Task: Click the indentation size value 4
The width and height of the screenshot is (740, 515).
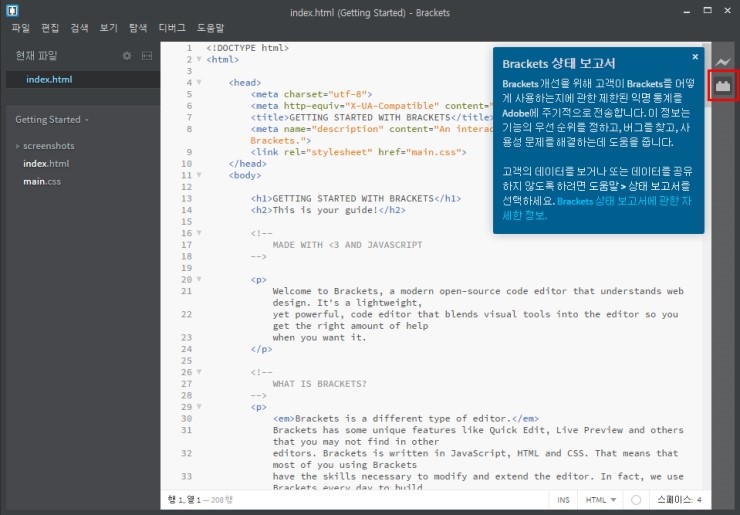Action: pos(699,500)
